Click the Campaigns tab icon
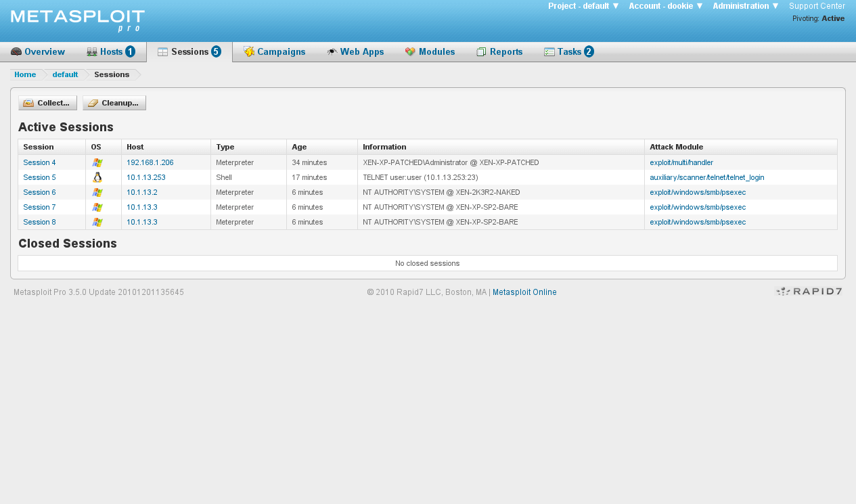 pyautogui.click(x=249, y=52)
